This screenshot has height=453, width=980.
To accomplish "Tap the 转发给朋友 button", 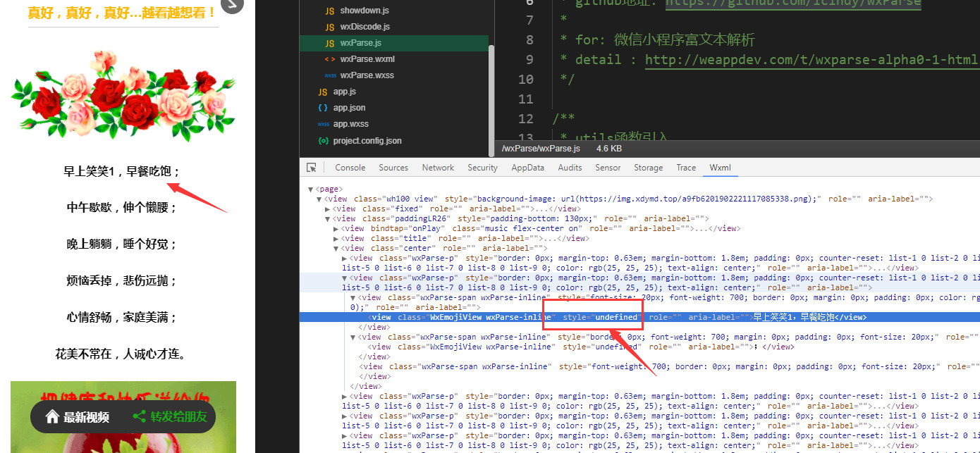I will (170, 417).
